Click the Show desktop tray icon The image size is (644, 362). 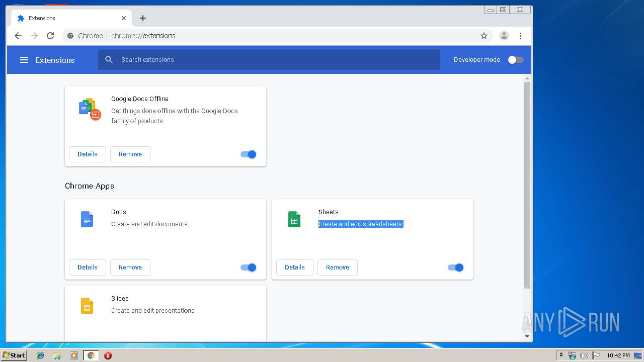[x=638, y=355]
